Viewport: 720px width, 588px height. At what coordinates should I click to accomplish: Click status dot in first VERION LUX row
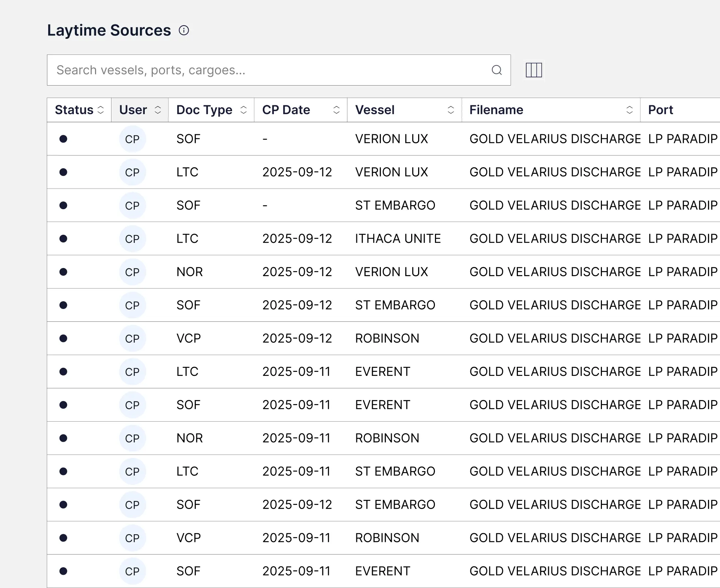pos(63,139)
